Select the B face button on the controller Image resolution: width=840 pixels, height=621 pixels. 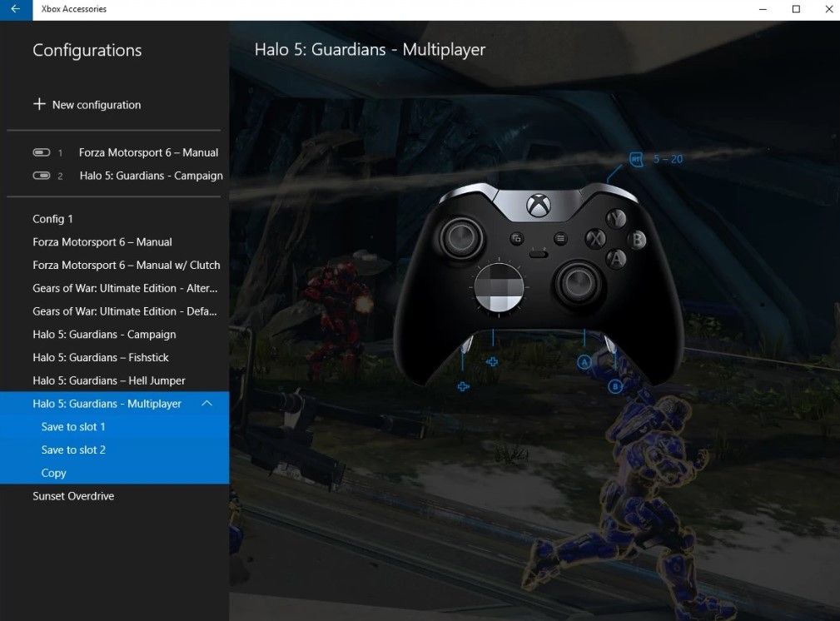pos(637,240)
